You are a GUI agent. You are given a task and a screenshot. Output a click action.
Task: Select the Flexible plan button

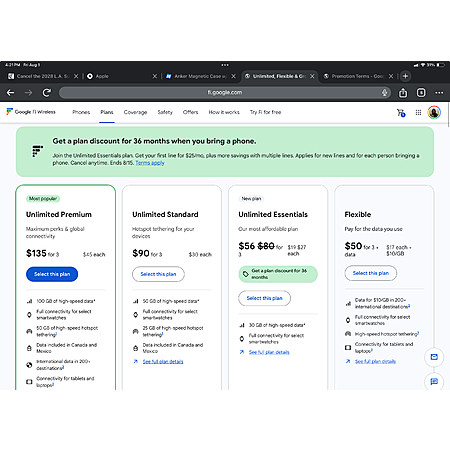[371, 273]
